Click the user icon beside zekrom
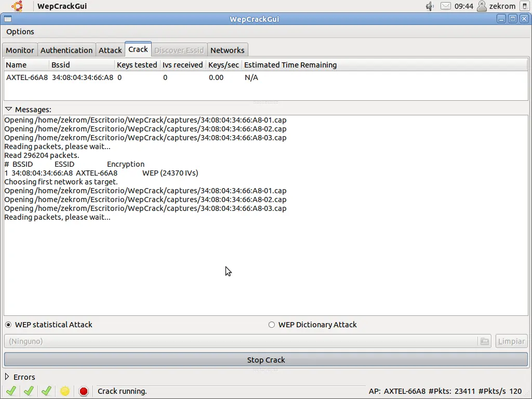Image resolution: width=532 pixels, height=399 pixels. [x=482, y=6]
